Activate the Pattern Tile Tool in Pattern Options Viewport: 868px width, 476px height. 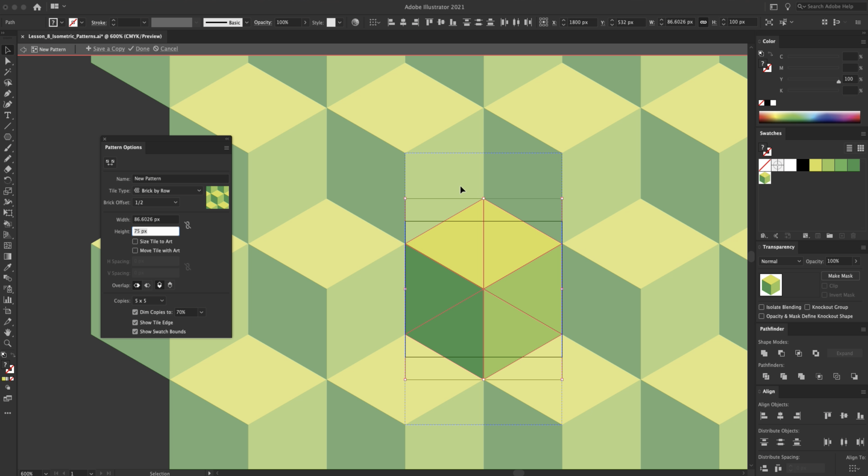(x=110, y=162)
